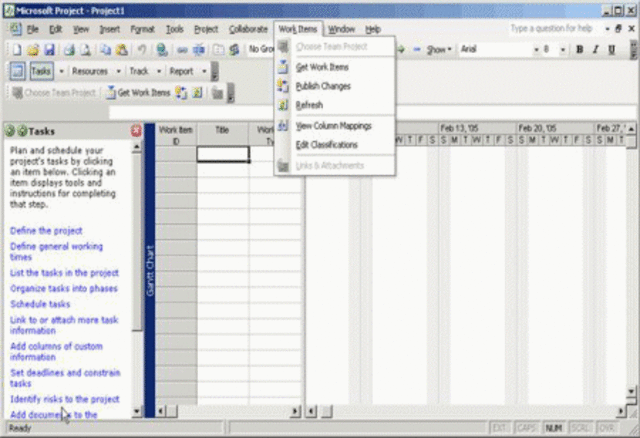Click the Track guide button
The height and width of the screenshot is (438, 640).
tap(139, 71)
